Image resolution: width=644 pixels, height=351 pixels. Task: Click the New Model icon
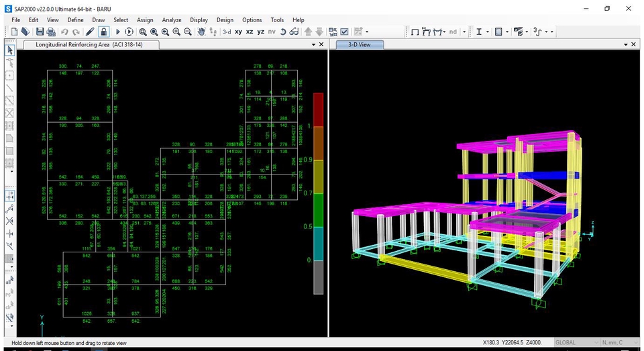[x=14, y=32]
